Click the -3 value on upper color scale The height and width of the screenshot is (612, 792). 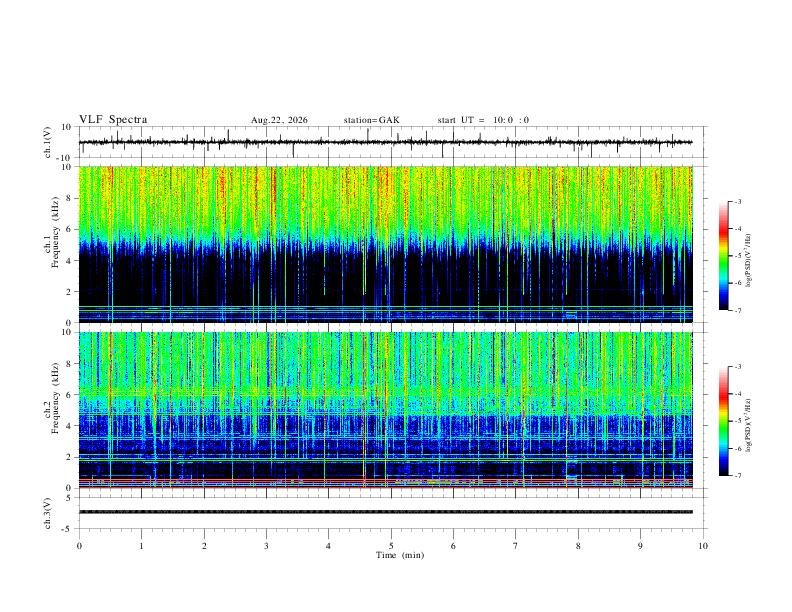click(737, 201)
